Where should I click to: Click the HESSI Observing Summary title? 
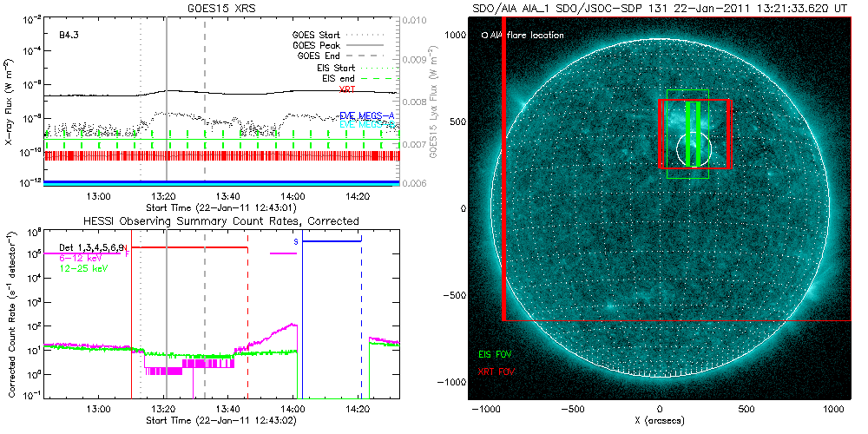(x=221, y=221)
